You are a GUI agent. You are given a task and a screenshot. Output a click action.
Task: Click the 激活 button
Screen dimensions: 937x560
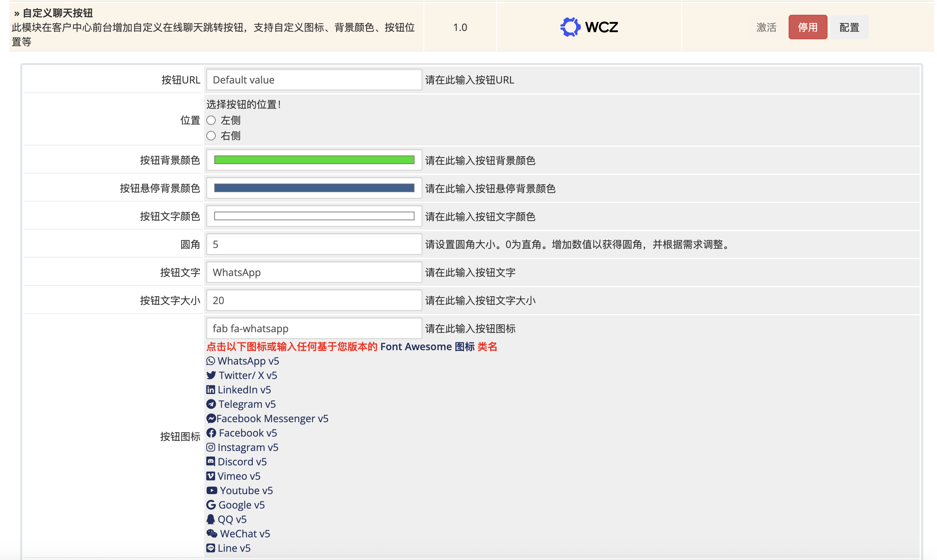(x=766, y=27)
